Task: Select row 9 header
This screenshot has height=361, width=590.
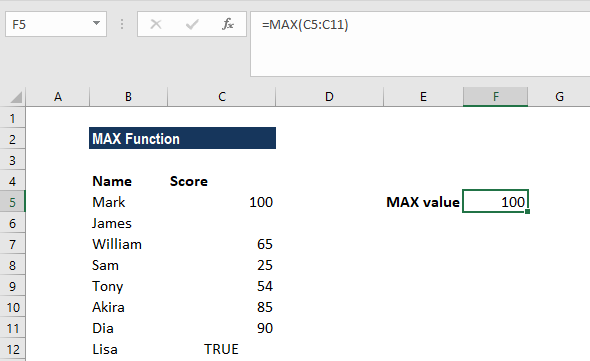Action: (12, 286)
